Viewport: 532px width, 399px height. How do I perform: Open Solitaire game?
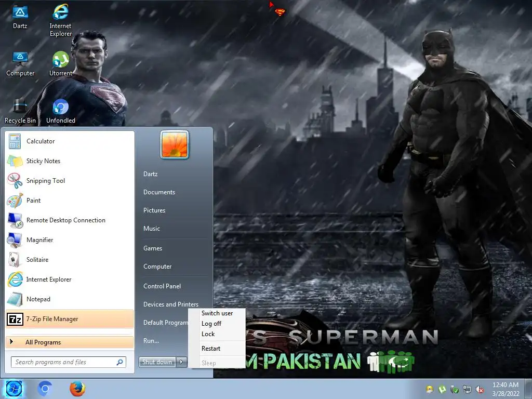pos(70,260)
